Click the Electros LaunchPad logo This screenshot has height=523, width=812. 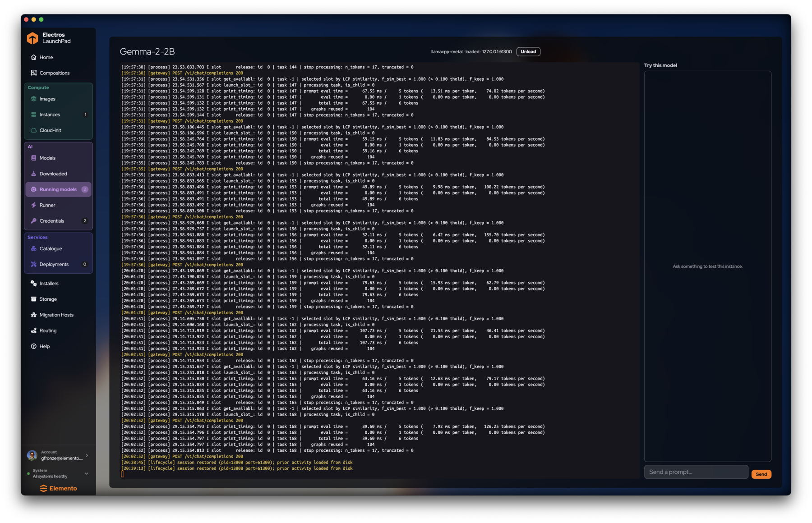[49, 38]
